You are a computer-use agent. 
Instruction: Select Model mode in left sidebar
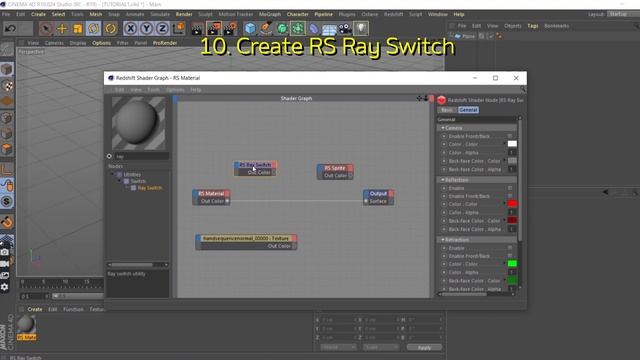pos(7,69)
